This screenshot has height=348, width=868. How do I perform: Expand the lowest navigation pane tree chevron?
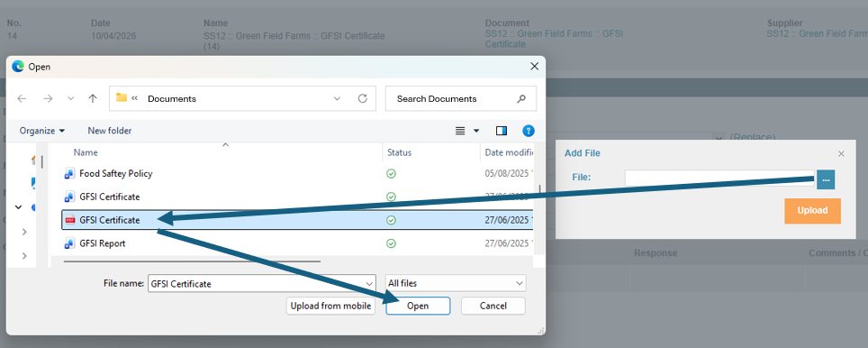pos(24,255)
